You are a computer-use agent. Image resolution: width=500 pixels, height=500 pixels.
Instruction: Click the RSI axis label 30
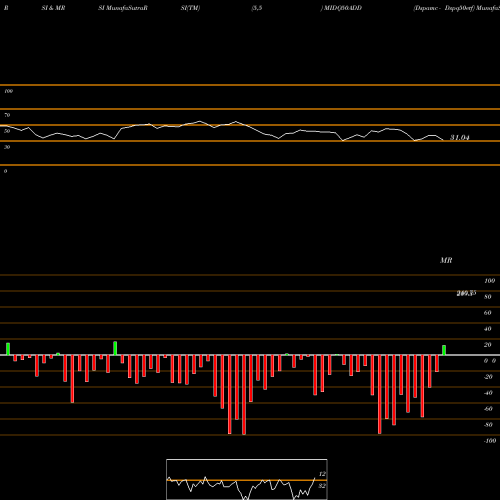click(7, 147)
